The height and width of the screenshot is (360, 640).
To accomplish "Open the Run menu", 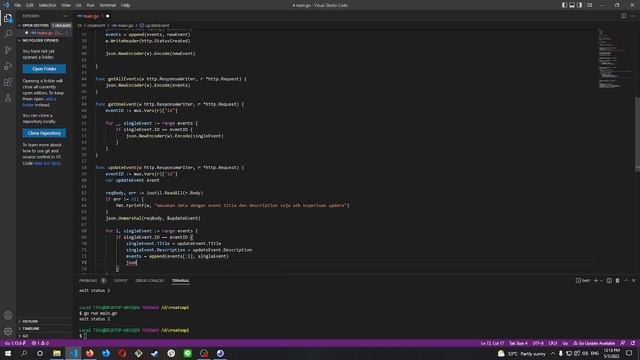I will pos(90,5).
